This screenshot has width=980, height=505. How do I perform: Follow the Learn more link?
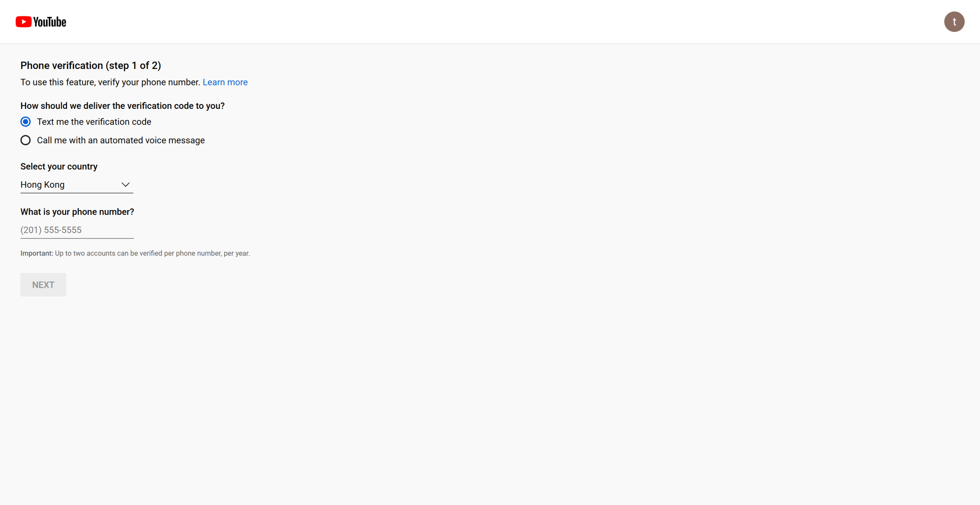coord(225,82)
